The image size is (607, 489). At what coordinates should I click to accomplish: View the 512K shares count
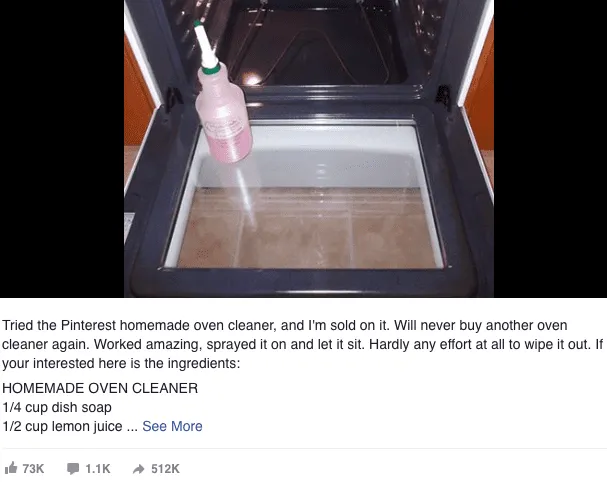(x=165, y=469)
